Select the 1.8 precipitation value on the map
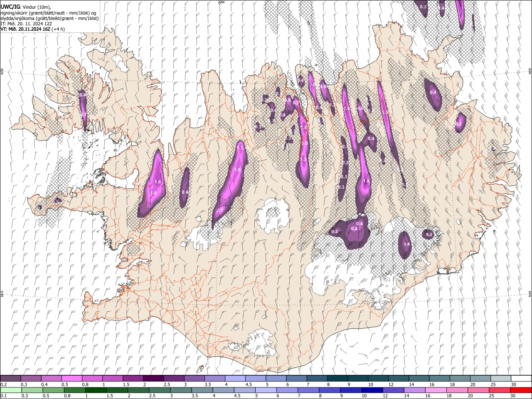Screen dimensions: 532x399 pyautogui.click(x=366, y=181)
